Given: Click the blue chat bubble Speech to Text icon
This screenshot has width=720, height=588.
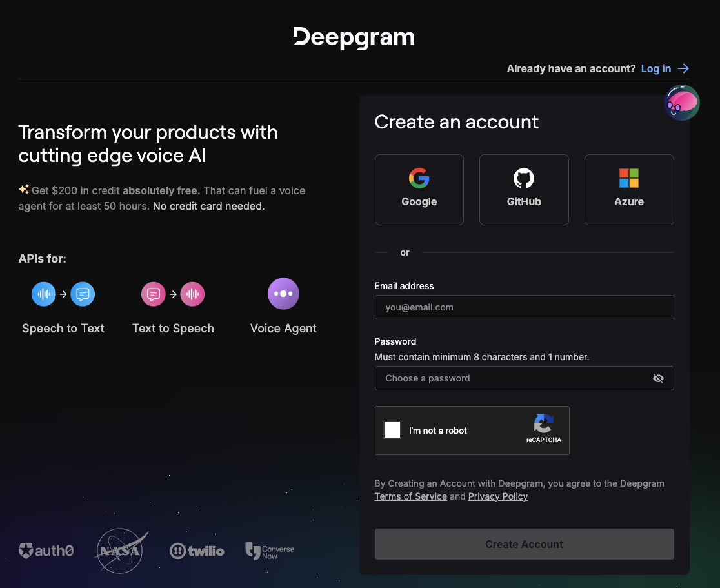Looking at the screenshot, I should pyautogui.click(x=83, y=294).
